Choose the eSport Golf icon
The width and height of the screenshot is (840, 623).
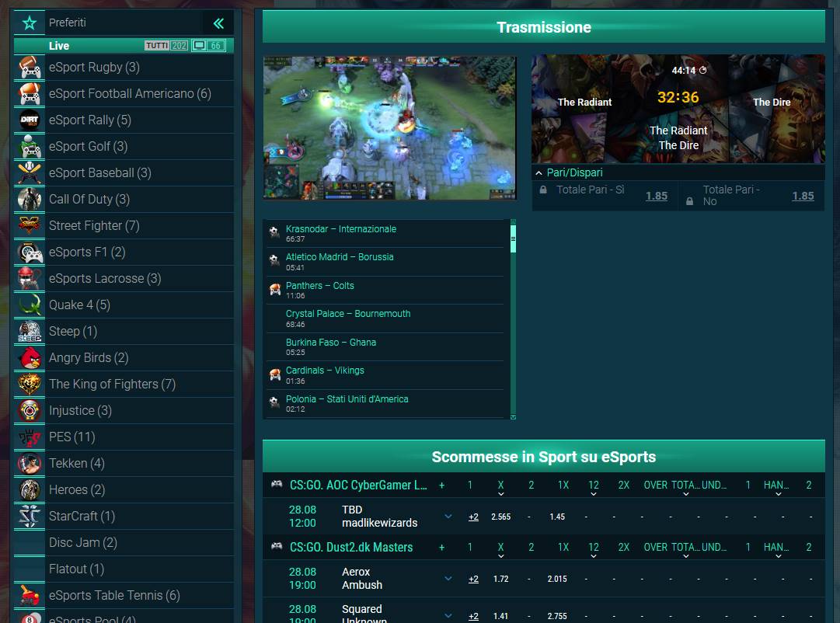coord(30,146)
